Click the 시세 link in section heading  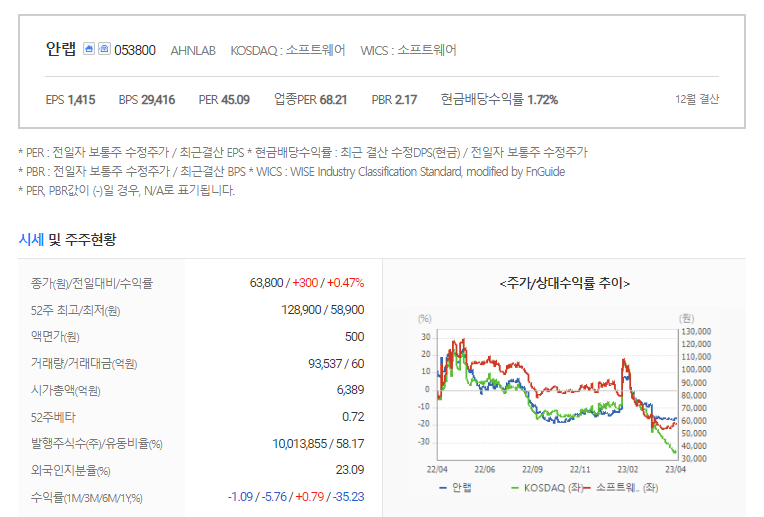[x=31, y=239]
